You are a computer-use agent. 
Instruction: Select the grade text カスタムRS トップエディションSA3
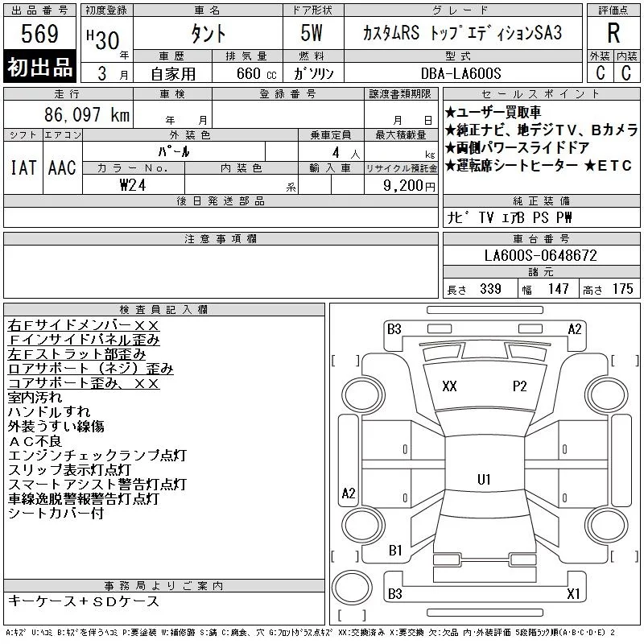pos(462,33)
